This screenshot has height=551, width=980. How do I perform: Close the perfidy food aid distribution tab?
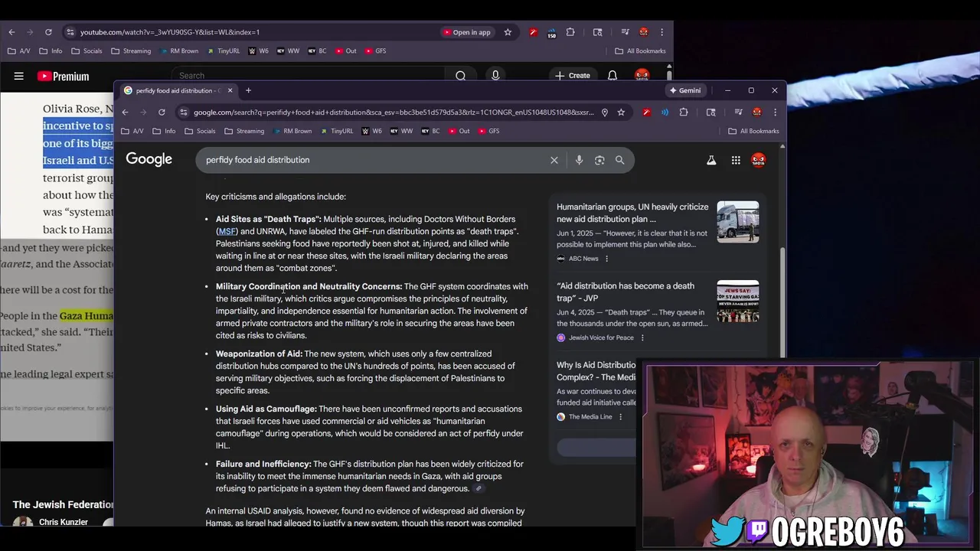(x=230, y=90)
